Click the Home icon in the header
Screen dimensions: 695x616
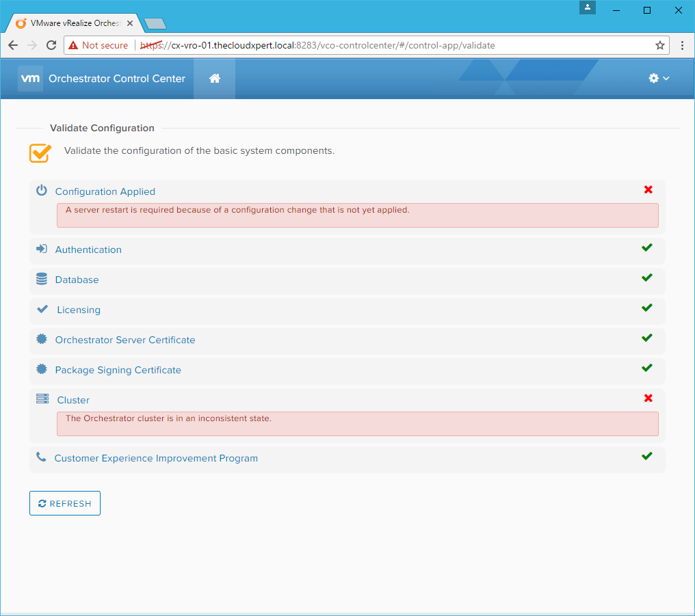pyautogui.click(x=214, y=79)
